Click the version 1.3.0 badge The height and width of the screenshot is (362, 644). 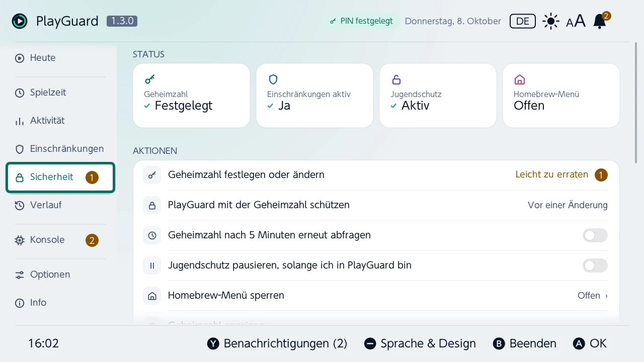point(122,21)
